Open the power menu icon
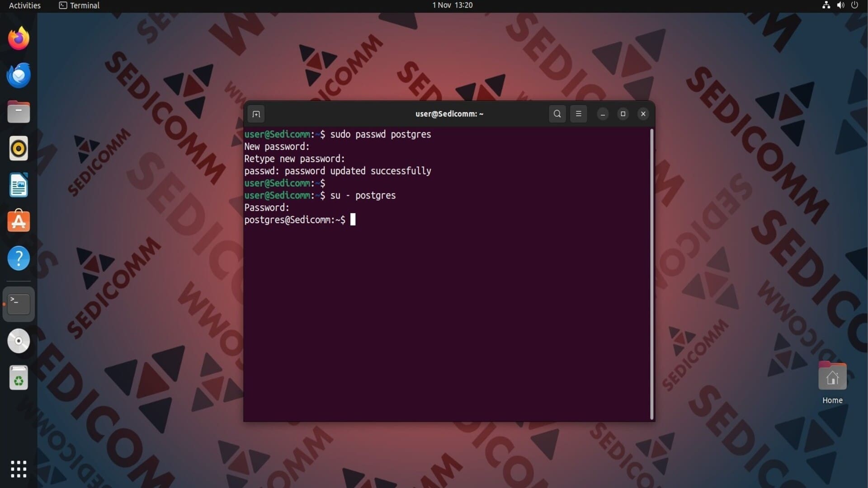This screenshot has width=868, height=488. click(x=854, y=5)
